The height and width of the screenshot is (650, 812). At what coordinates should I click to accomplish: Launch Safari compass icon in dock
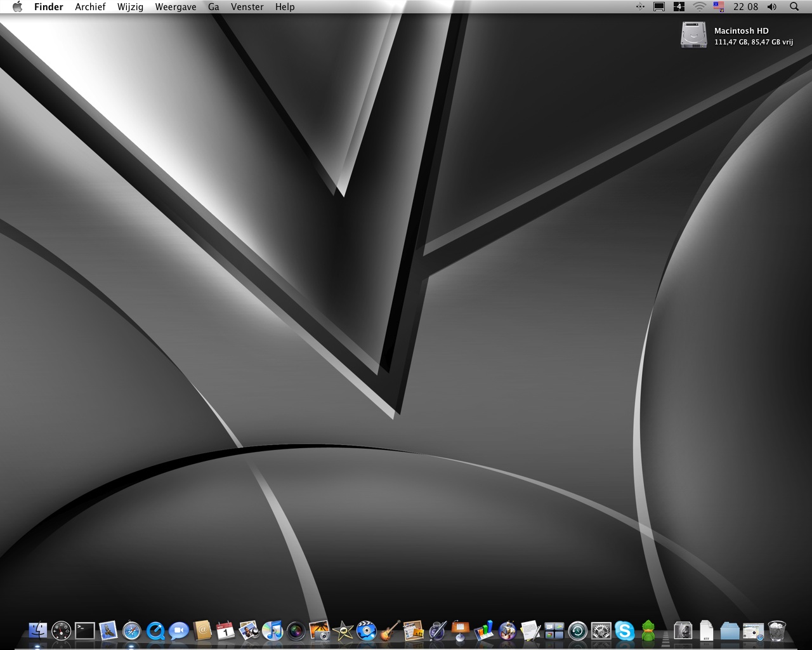[x=131, y=631]
